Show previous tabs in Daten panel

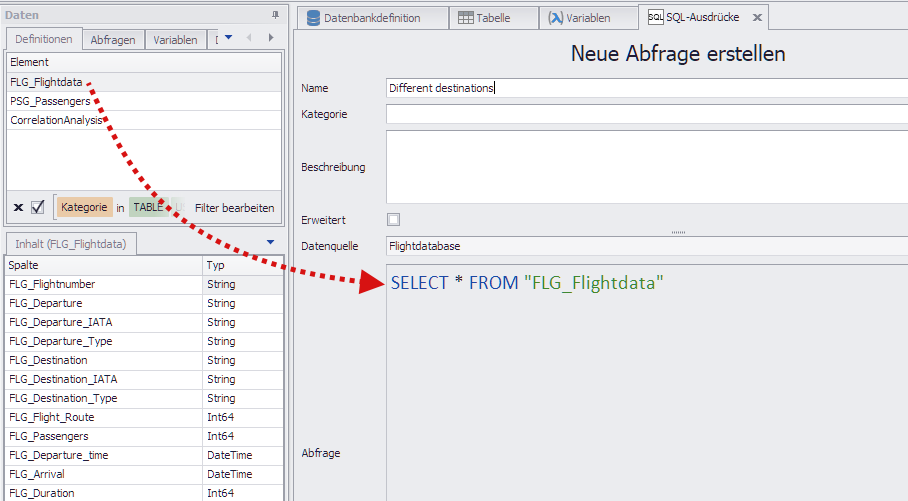[x=249, y=38]
